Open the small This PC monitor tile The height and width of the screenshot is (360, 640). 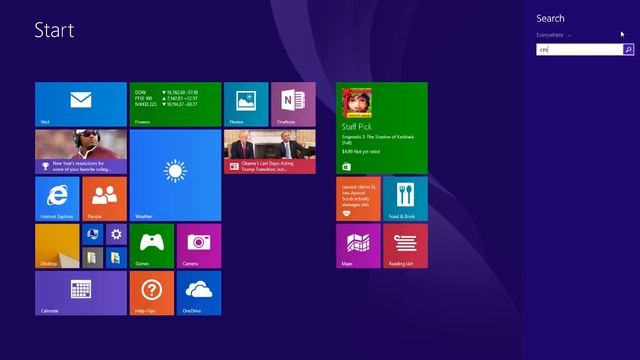click(x=93, y=234)
